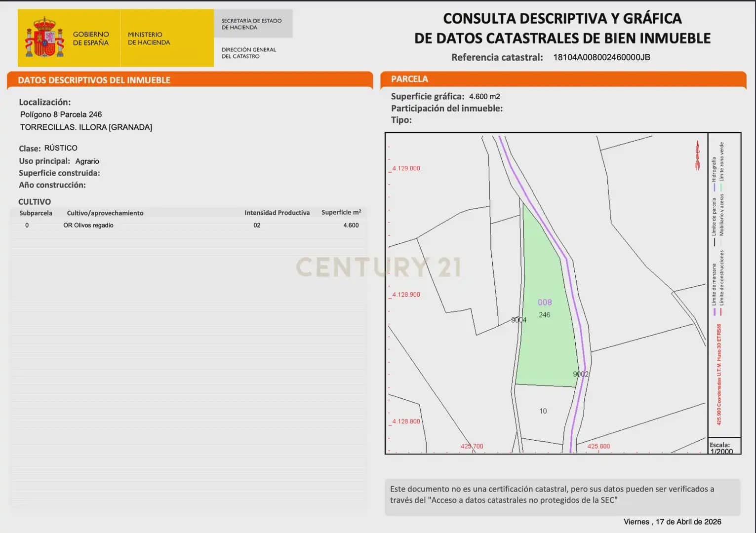Click 'DIRECCIÓN GENERAL DEL CATASTRO' label
Screen dimensions: 756x533
pyautogui.click(x=248, y=53)
